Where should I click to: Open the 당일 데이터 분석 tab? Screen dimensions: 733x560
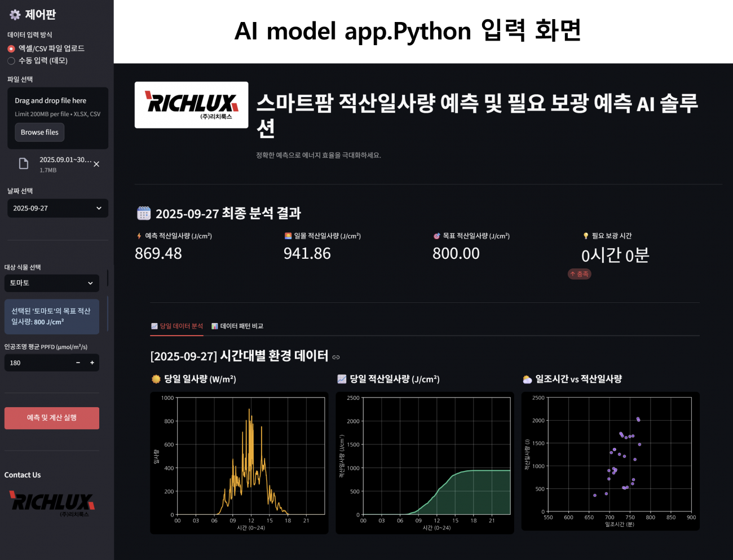(177, 326)
